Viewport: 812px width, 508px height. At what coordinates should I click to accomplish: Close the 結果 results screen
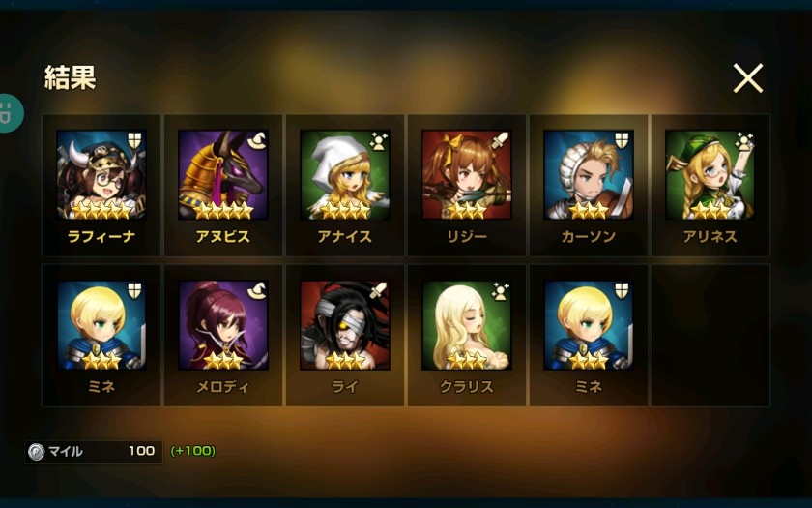coord(748,78)
